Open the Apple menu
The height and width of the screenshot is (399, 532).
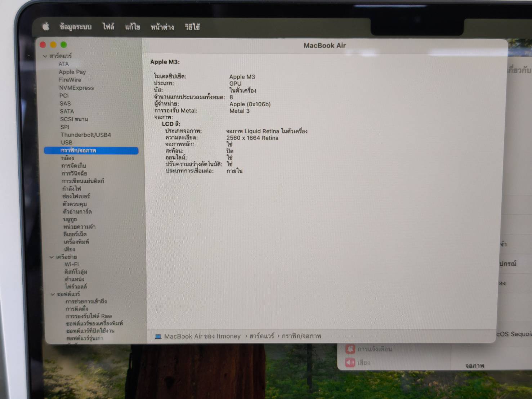[x=46, y=27]
